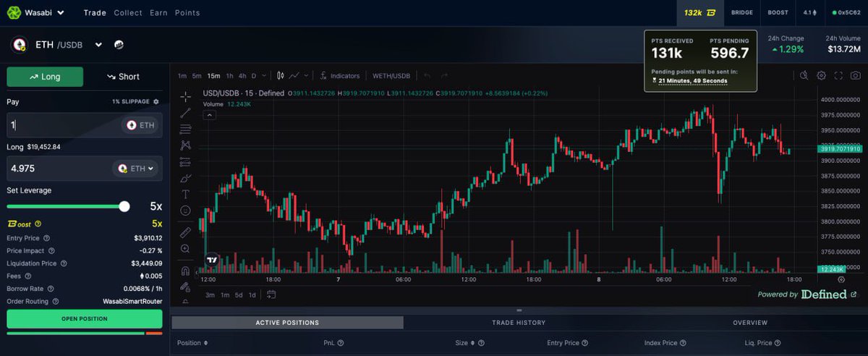Image resolution: width=868 pixels, height=356 pixels.
Task: Open the chart quick search icon
Action: coord(804,75)
